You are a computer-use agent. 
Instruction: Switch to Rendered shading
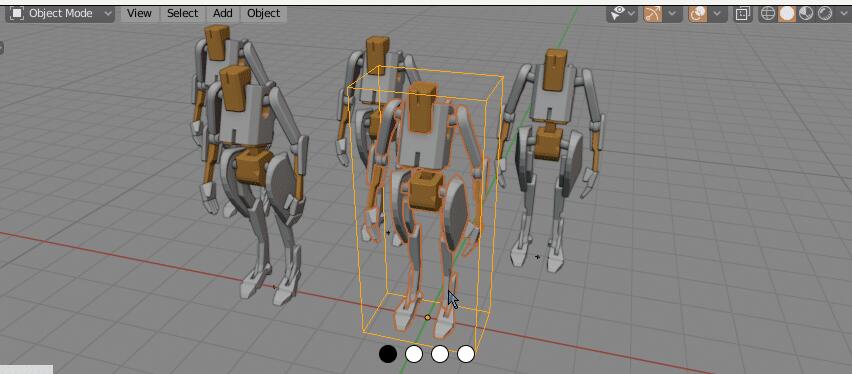coord(824,14)
